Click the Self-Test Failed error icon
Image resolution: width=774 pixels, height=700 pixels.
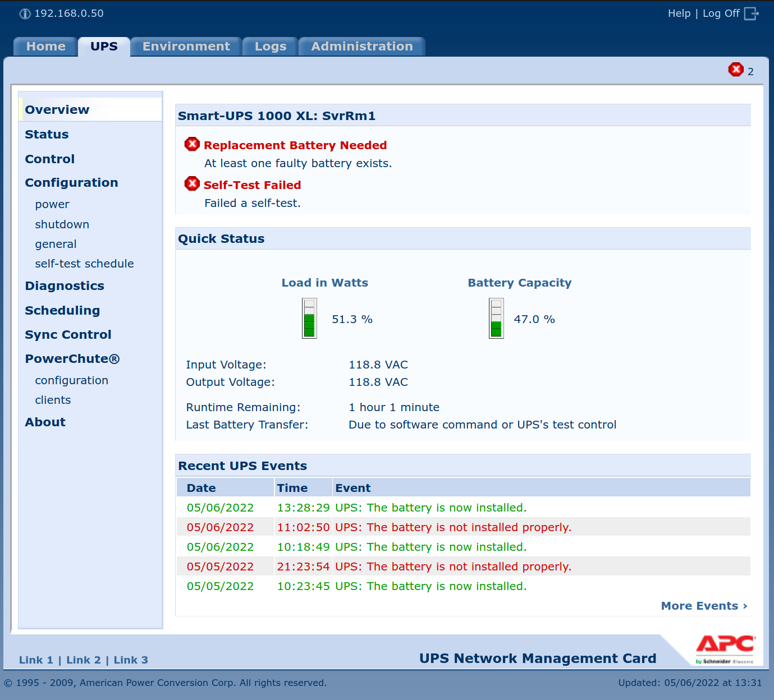(x=192, y=184)
